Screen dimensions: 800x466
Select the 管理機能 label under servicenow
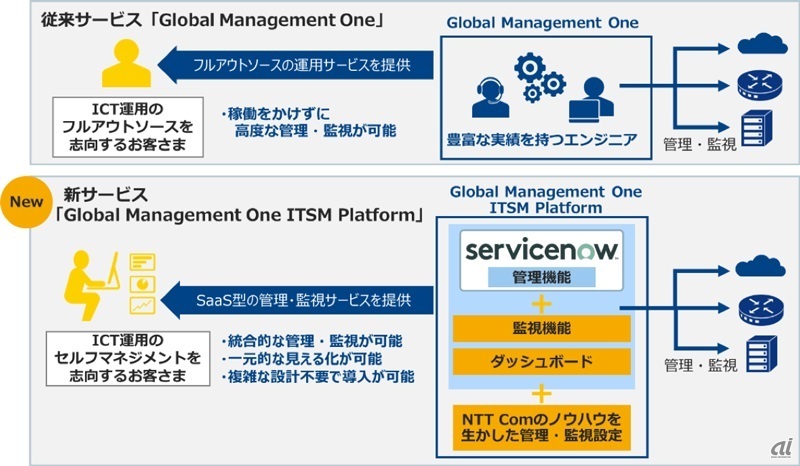541,277
